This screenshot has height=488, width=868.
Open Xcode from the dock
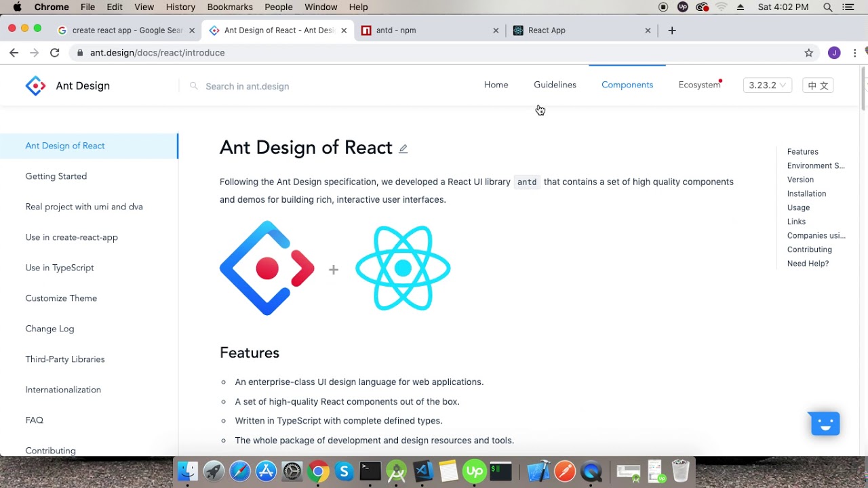(539, 471)
